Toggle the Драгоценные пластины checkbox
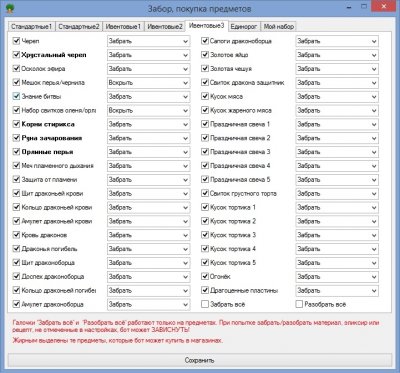The width and height of the screenshot is (400, 373). [x=205, y=290]
